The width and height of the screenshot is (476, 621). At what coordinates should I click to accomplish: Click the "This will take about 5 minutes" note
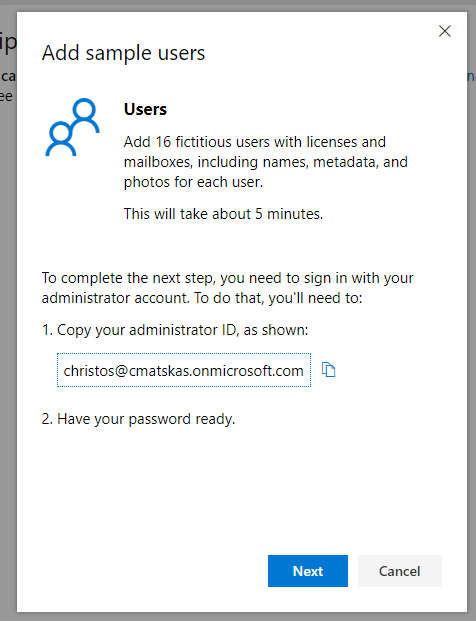click(223, 214)
